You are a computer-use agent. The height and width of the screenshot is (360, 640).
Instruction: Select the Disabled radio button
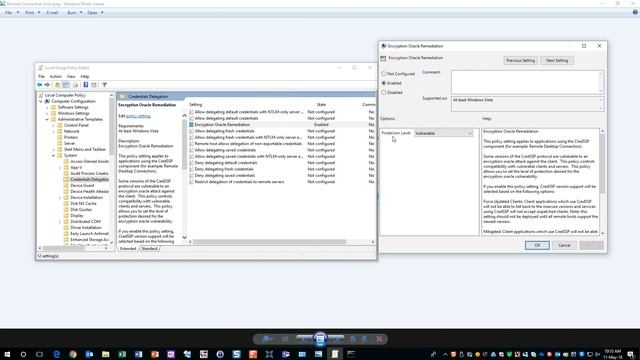[x=384, y=93]
